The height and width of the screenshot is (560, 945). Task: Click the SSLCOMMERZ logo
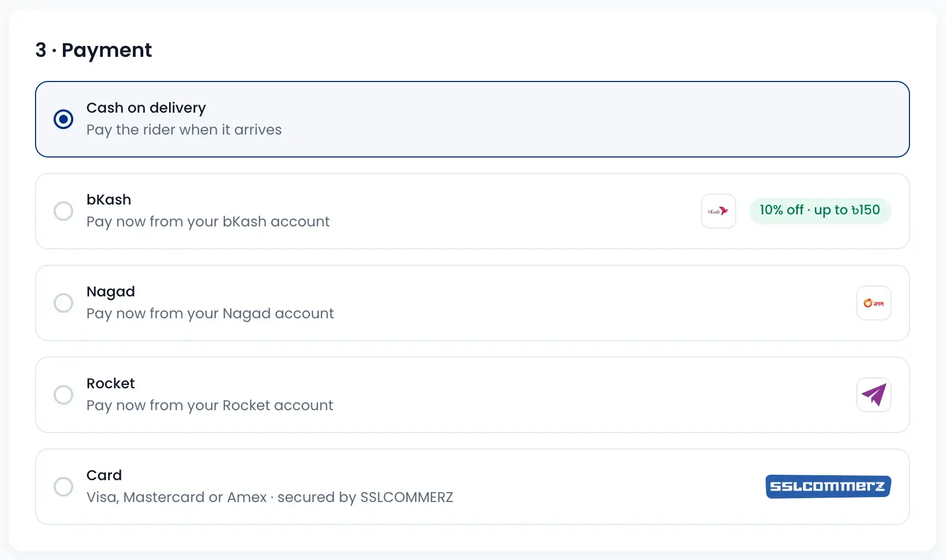coord(829,487)
